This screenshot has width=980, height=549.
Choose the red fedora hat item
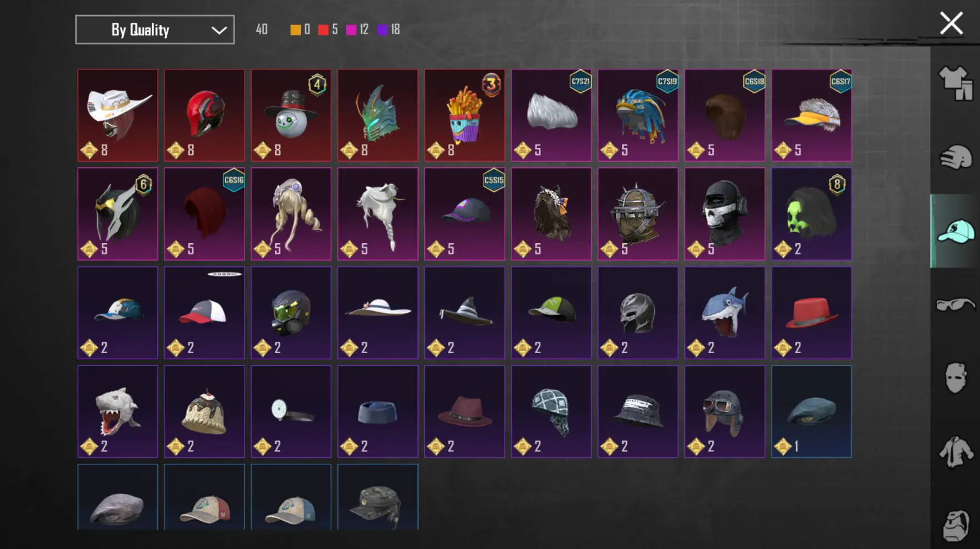point(812,313)
